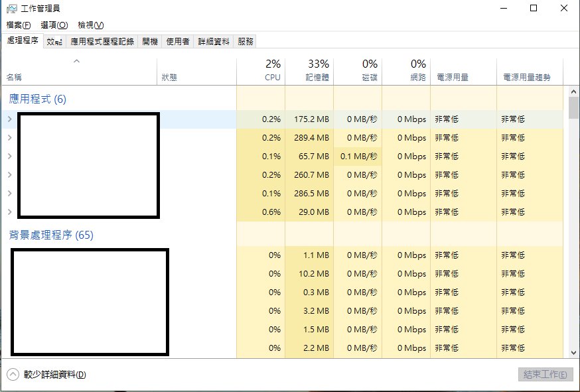Switch to the 應用程式歷程記錄 tab
Screen dimensions: 580x392
click(102, 41)
